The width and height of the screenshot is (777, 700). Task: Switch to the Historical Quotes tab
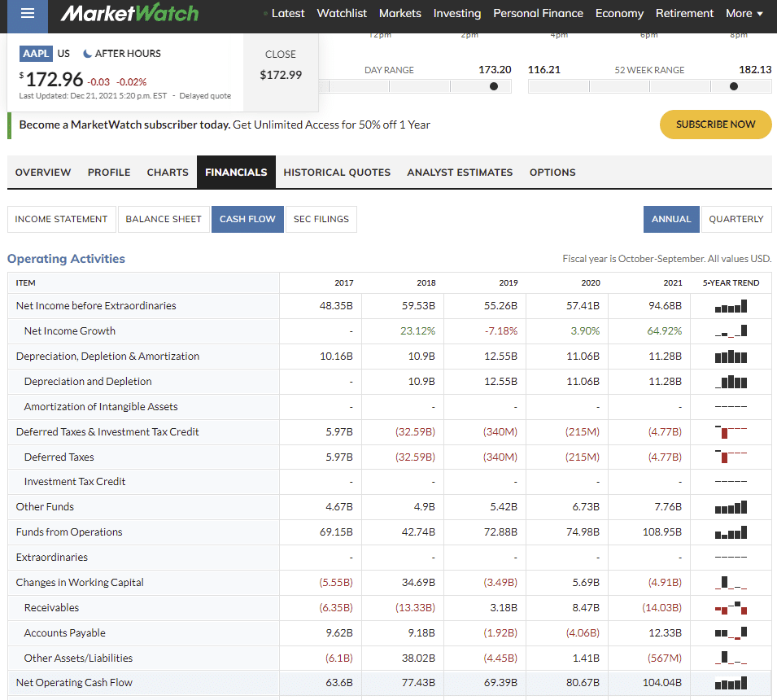pyautogui.click(x=337, y=173)
